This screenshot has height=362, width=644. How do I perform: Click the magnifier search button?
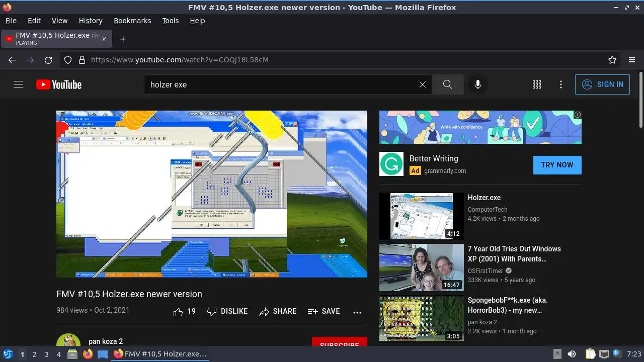click(x=447, y=84)
